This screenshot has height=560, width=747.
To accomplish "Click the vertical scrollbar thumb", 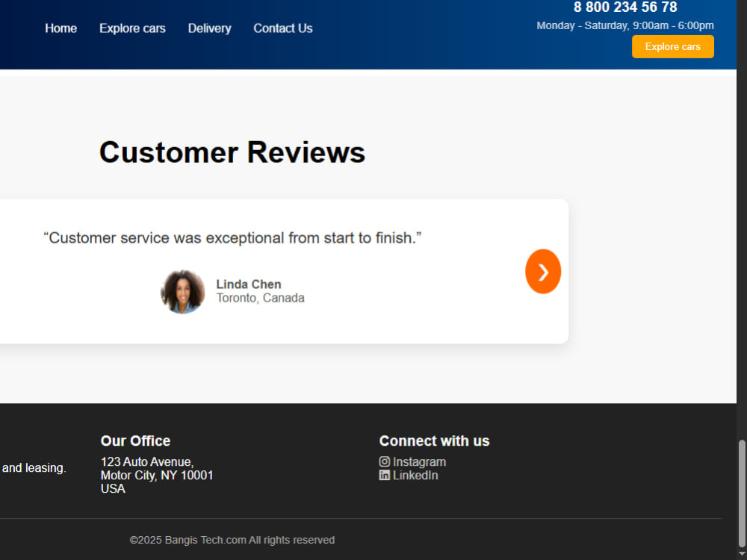I will [742, 494].
